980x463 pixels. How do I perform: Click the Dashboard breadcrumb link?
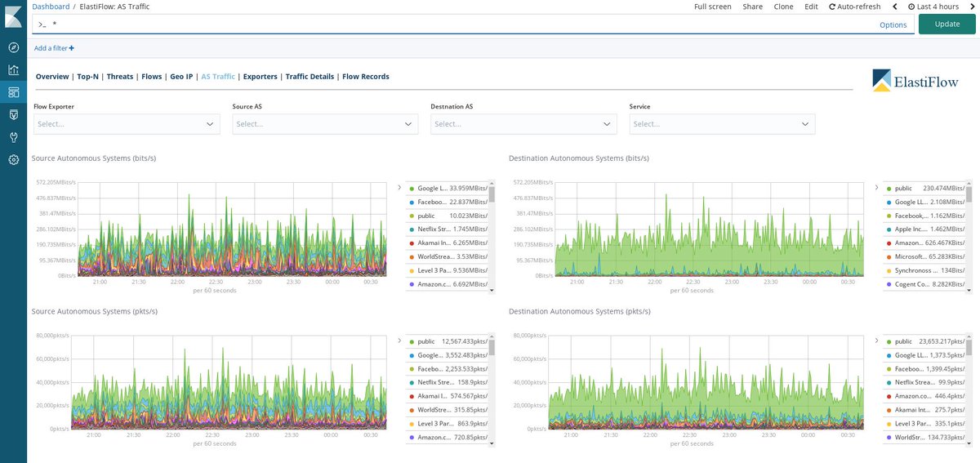[x=51, y=7]
